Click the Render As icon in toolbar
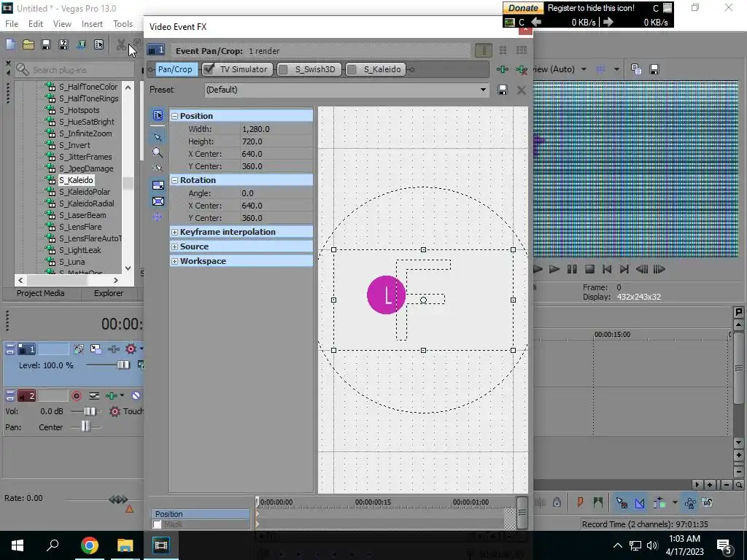The image size is (747, 560). coord(81,44)
